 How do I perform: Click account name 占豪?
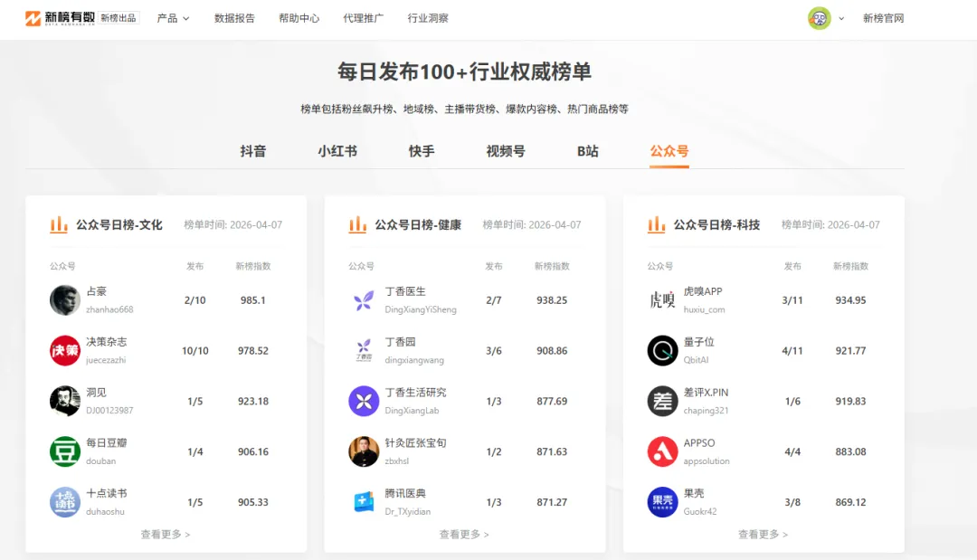pyautogui.click(x=97, y=291)
